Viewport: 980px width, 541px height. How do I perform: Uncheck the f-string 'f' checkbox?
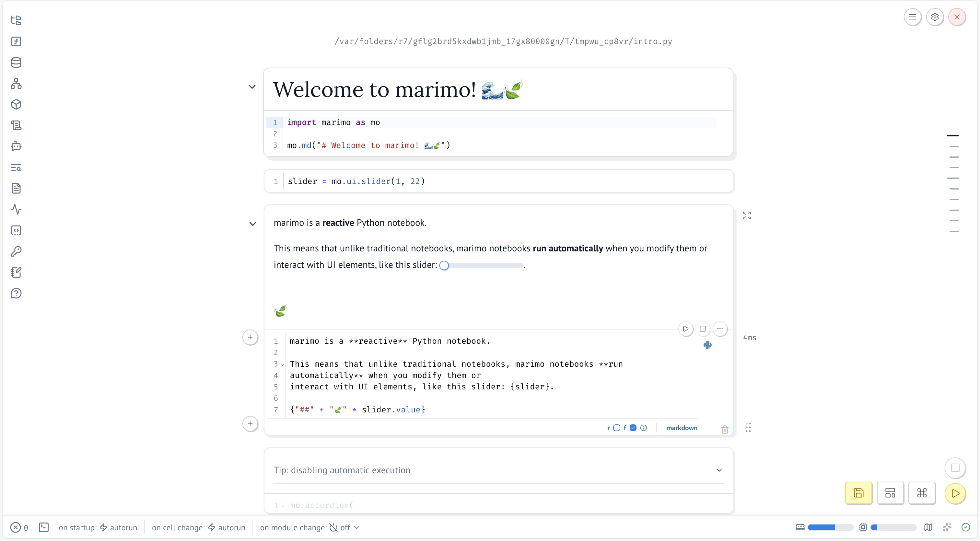click(x=633, y=428)
